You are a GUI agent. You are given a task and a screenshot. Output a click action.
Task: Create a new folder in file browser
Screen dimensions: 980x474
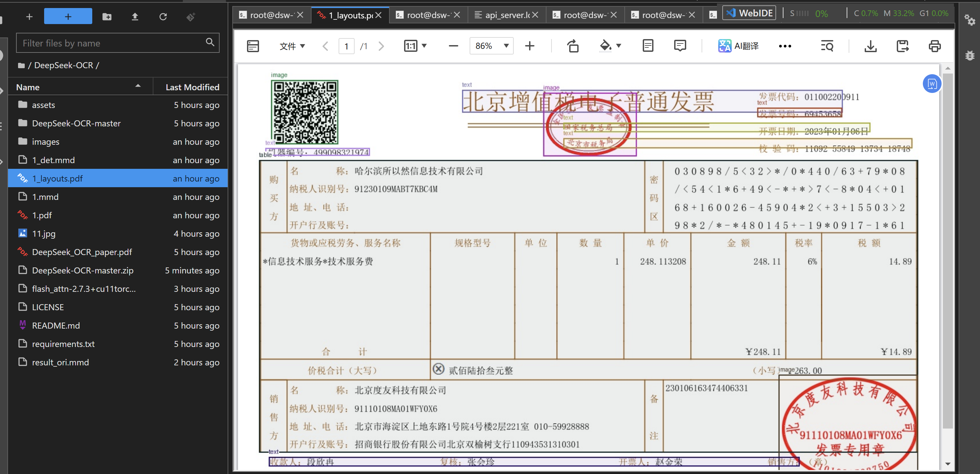tap(107, 16)
